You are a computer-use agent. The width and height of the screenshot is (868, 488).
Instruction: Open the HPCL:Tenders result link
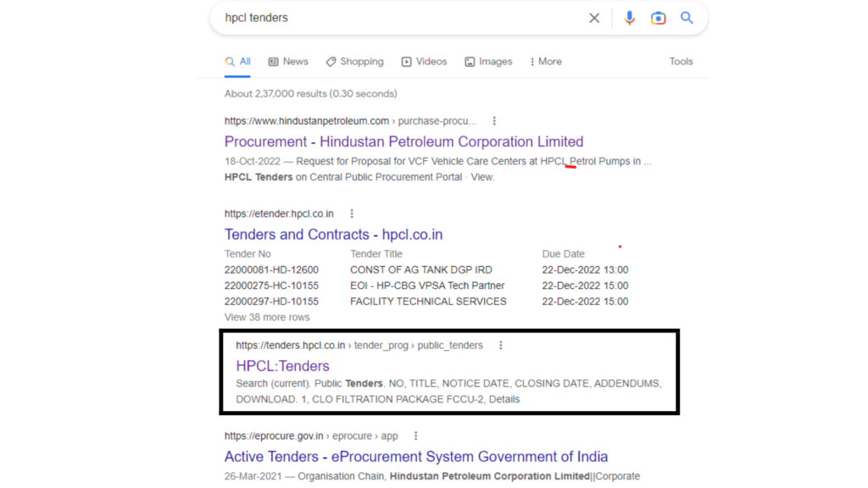click(282, 366)
